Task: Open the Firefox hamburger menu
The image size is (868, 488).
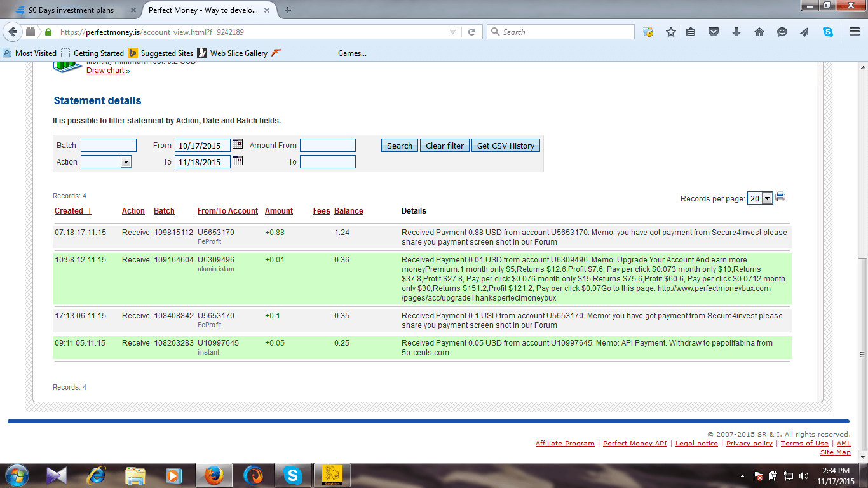Action: 854,32
